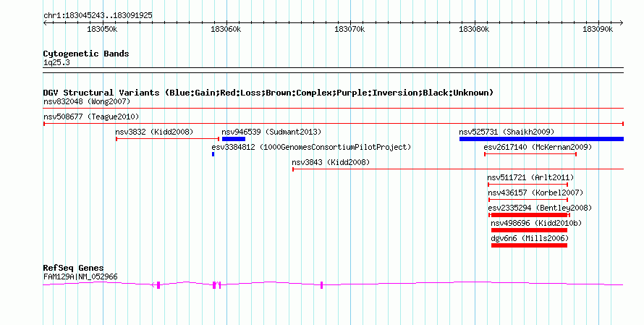Click the red line under nsv508677 (Teague2010)
644x325 pixels.
(334, 124)
